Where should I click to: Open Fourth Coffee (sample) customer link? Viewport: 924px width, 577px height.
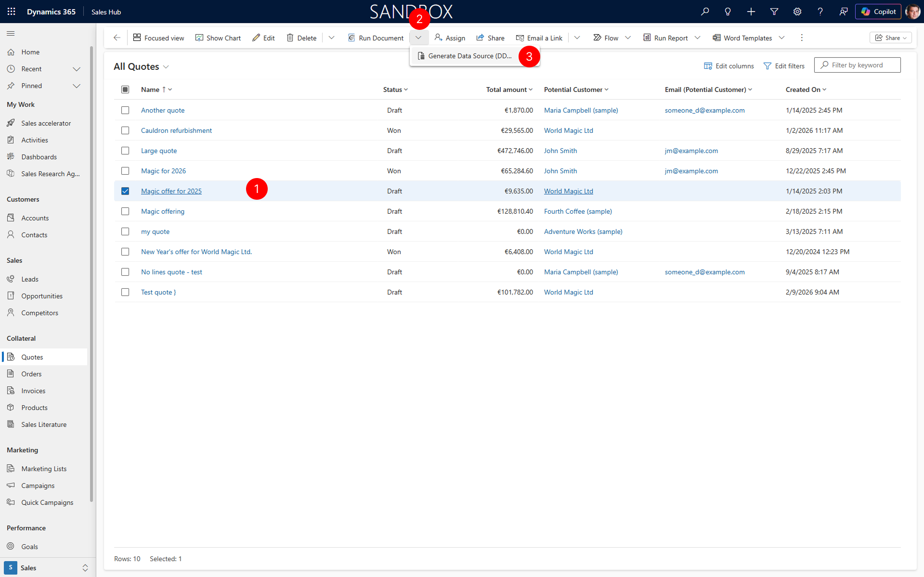click(578, 211)
